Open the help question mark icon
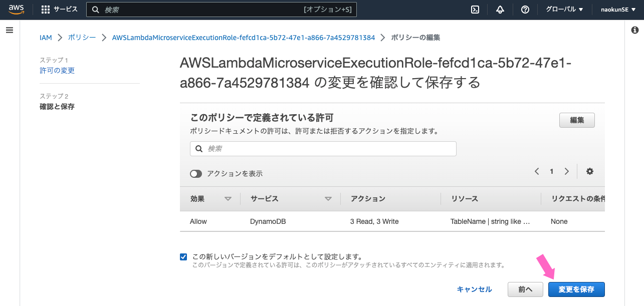 click(x=525, y=10)
